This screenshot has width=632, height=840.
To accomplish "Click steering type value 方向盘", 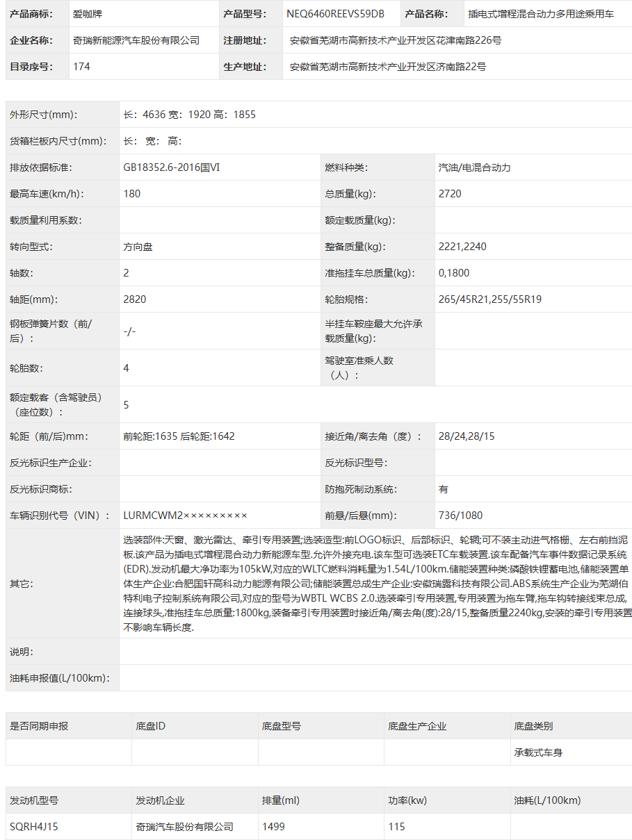I will click(138, 247).
